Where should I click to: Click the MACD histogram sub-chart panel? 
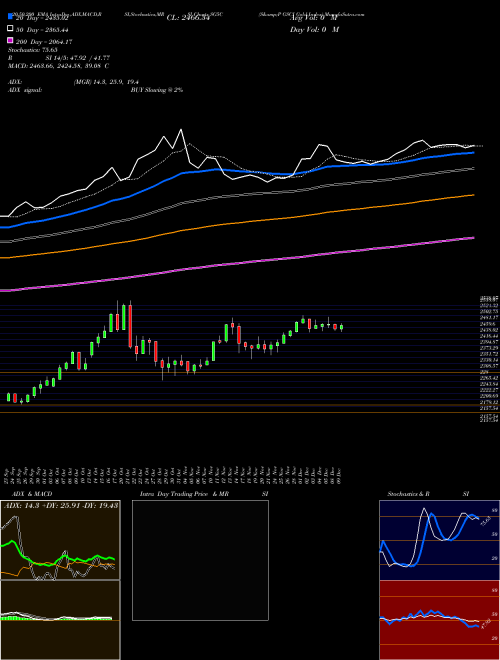60,620
